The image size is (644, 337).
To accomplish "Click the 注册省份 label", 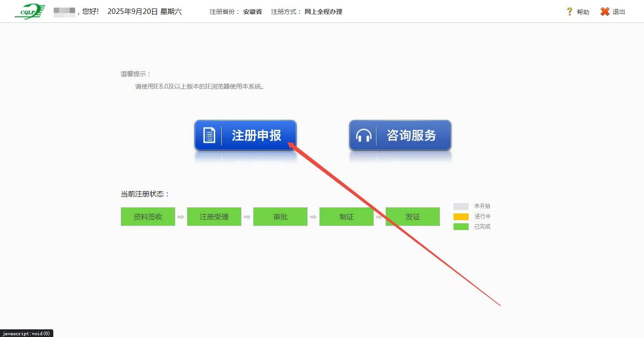I will (225, 12).
